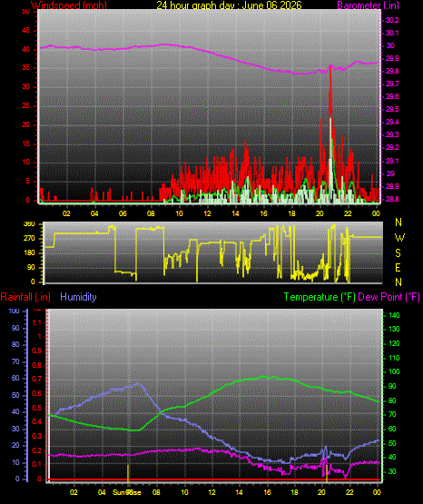Click the '270' wind direction axis value

point(29,239)
